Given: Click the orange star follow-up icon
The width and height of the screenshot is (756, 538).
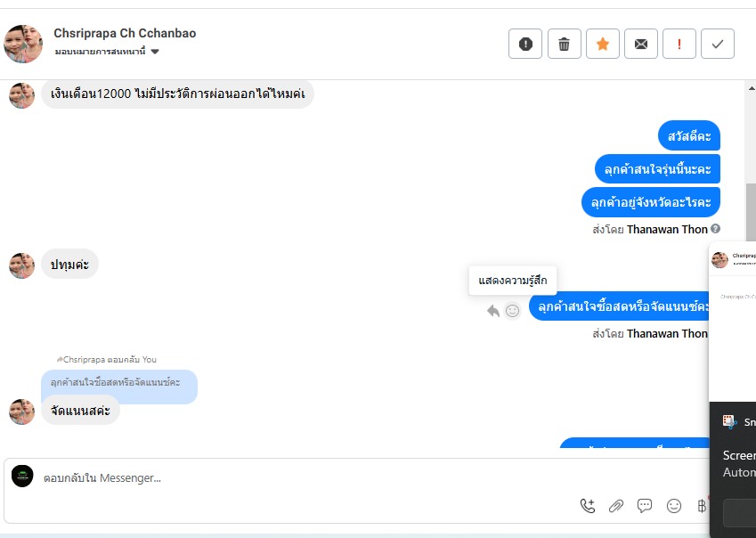Looking at the screenshot, I should [603, 44].
